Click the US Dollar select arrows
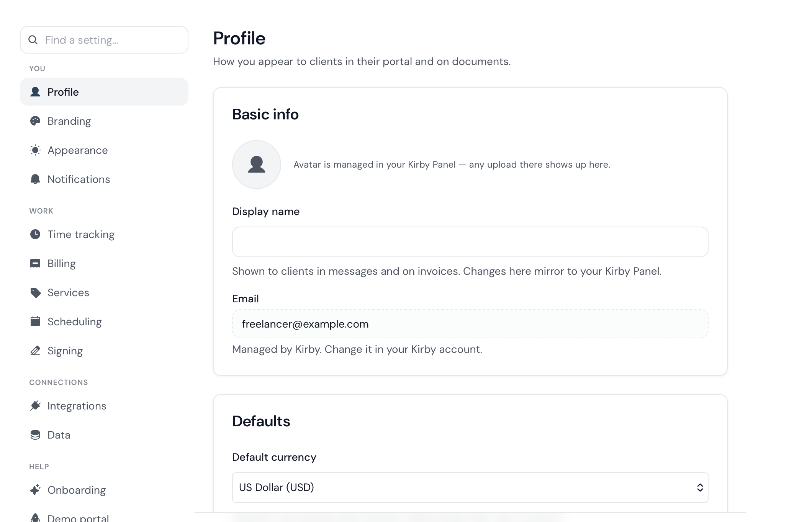This screenshot has width=812, height=522. pos(700,488)
